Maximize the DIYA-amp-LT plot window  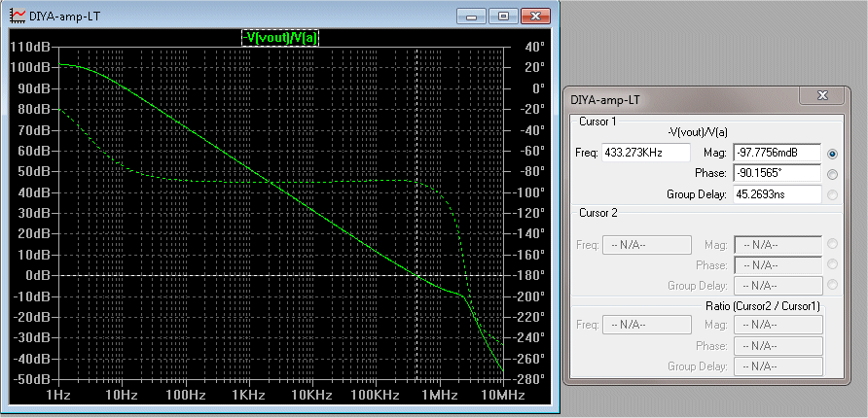503,16
